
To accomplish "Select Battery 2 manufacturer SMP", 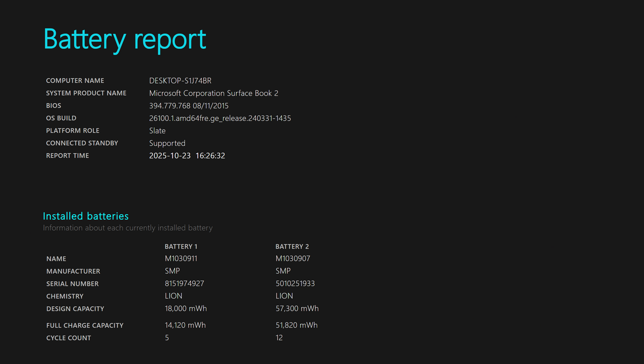I will [283, 271].
